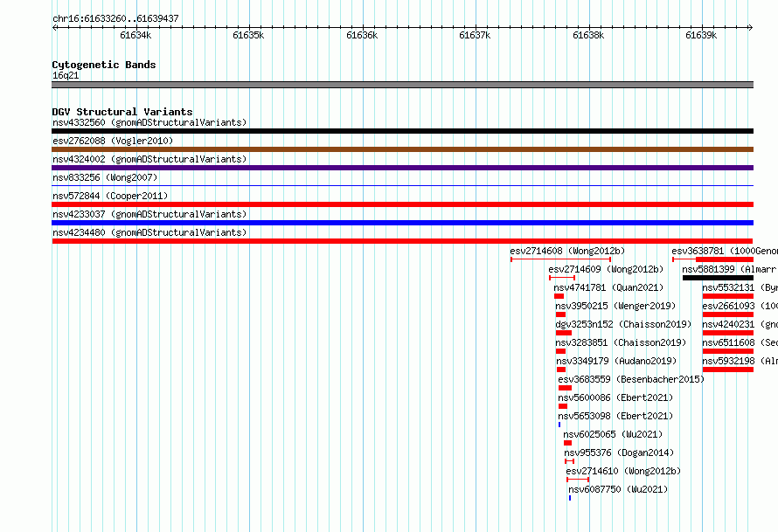This screenshot has width=778, height=532.
Task: Click the gray 16q21 cytogenetic band
Action: click(x=402, y=85)
